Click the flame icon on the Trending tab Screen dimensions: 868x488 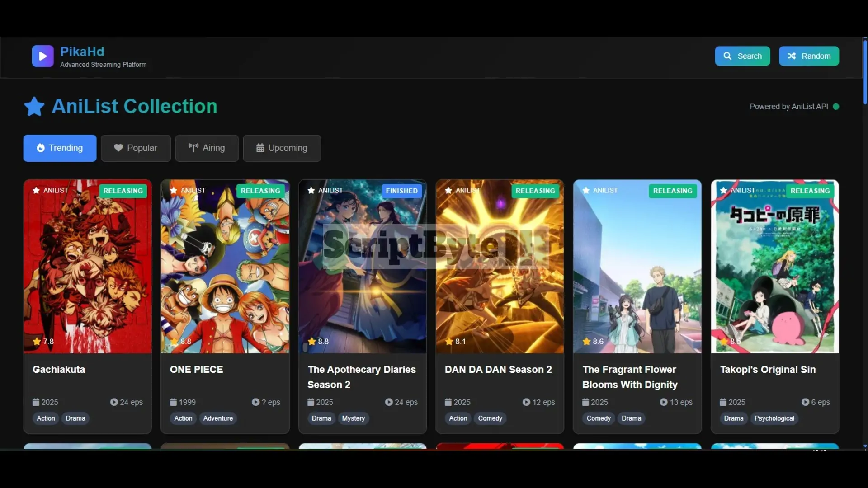tap(40, 148)
